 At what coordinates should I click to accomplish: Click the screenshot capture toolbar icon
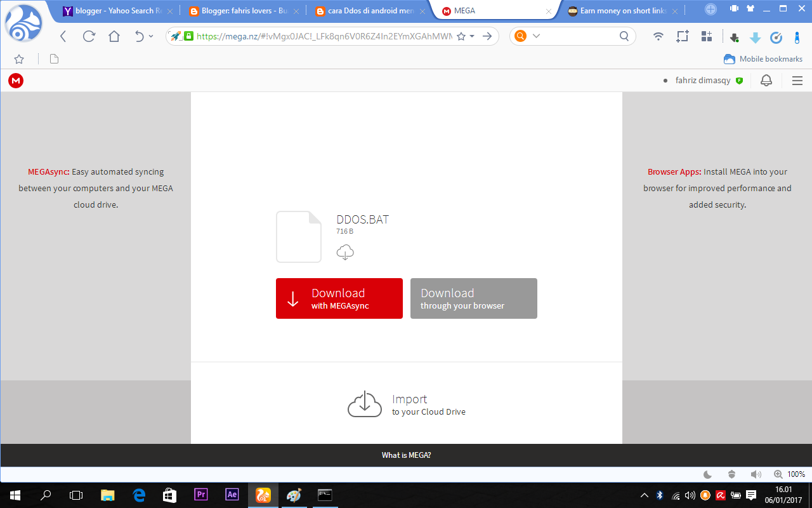pyautogui.click(x=683, y=36)
